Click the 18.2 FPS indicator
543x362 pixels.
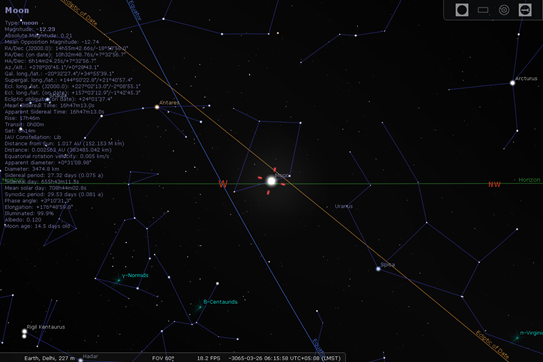pyautogui.click(x=208, y=358)
